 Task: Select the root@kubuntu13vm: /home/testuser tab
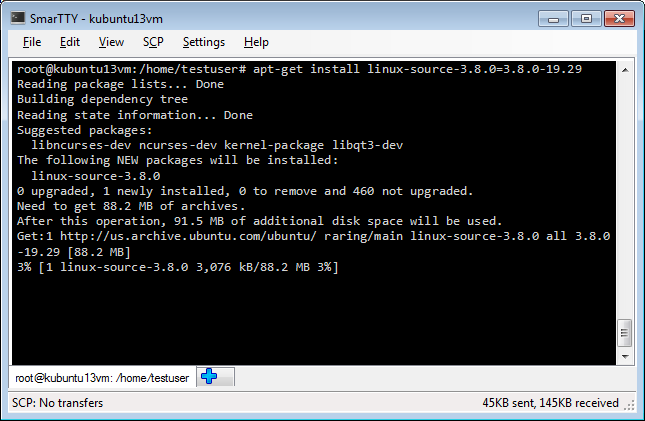tap(102, 377)
